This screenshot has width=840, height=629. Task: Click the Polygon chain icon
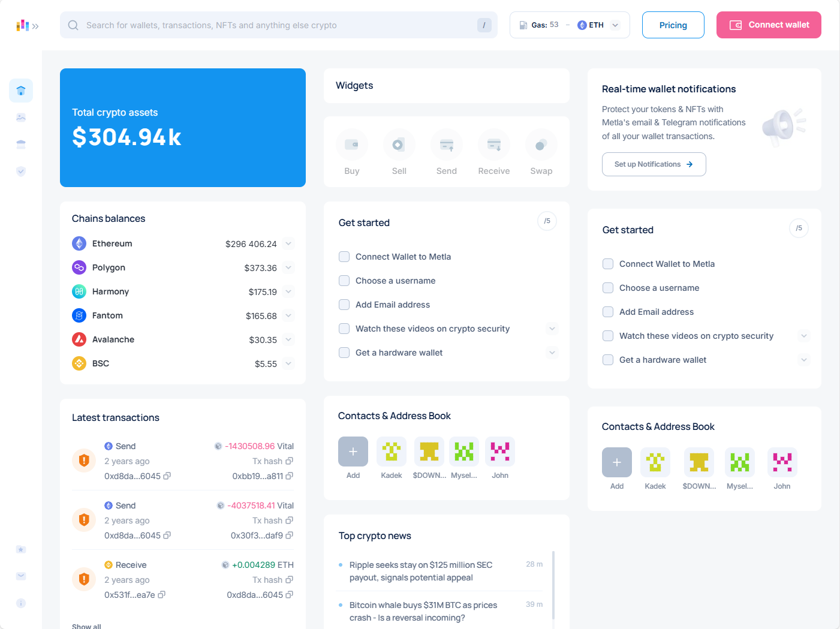point(79,267)
